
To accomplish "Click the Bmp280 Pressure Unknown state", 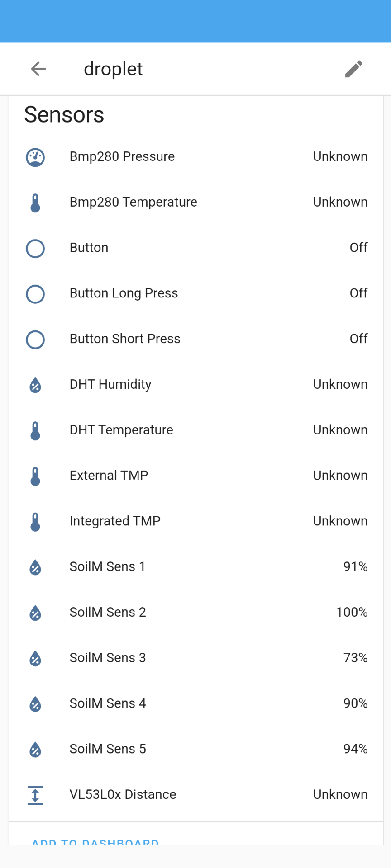I will 340,156.
